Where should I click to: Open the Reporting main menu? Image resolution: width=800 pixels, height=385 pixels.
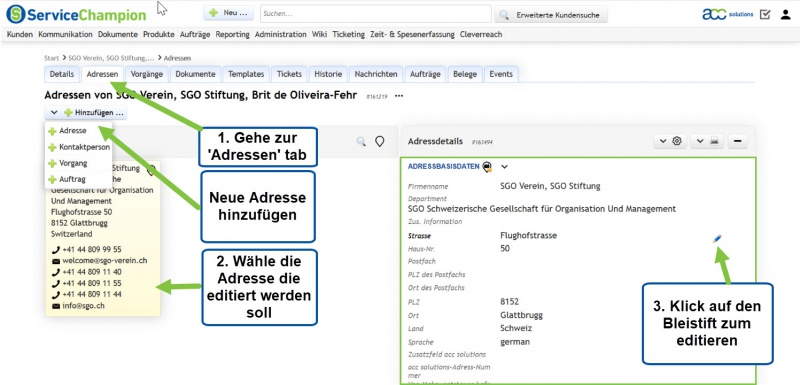[x=232, y=35]
